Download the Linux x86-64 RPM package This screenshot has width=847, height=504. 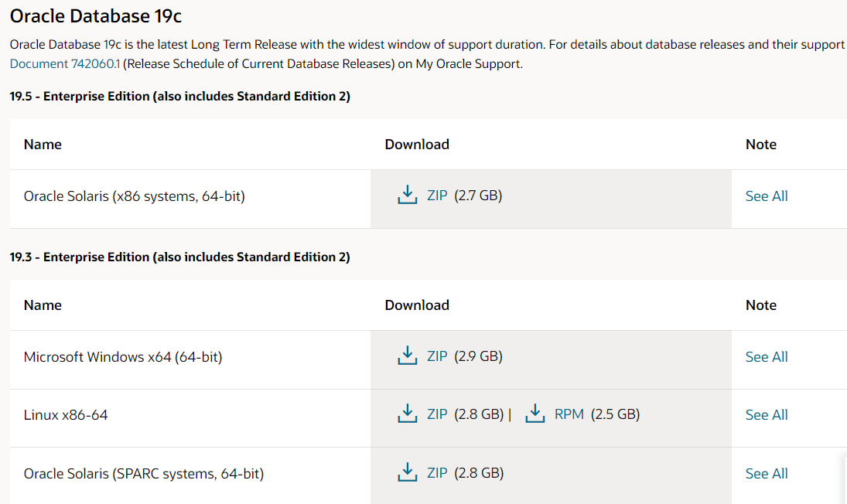569,414
